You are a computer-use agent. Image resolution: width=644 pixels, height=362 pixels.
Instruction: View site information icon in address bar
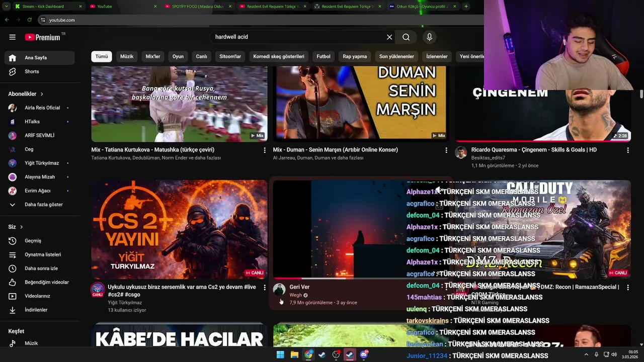pyautogui.click(x=43, y=20)
